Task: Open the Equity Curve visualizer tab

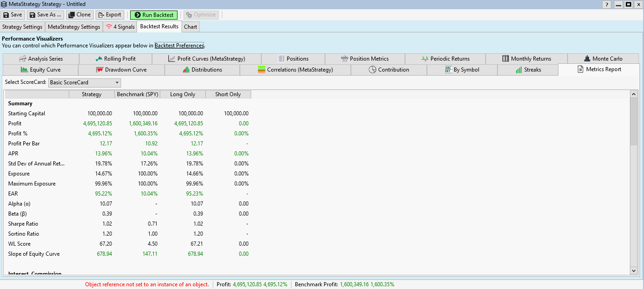Action: pos(40,70)
